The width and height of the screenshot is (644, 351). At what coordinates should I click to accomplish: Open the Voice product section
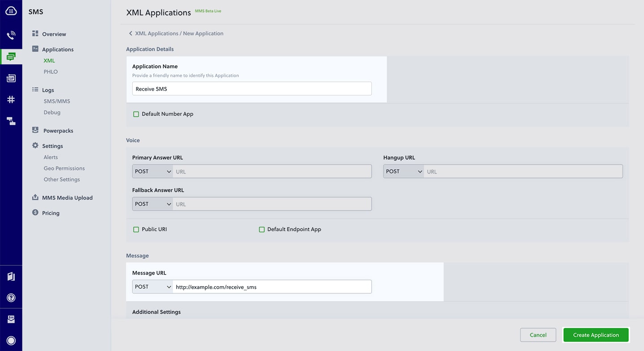11,35
